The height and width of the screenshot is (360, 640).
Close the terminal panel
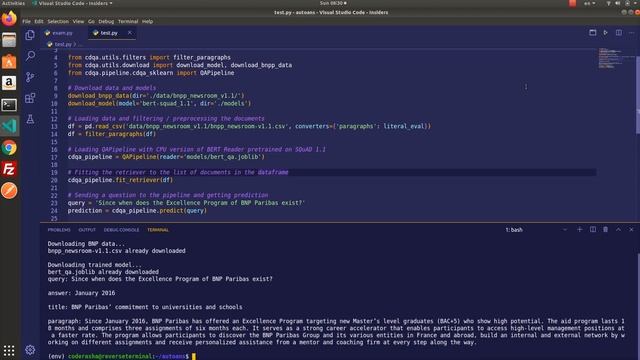click(631, 230)
